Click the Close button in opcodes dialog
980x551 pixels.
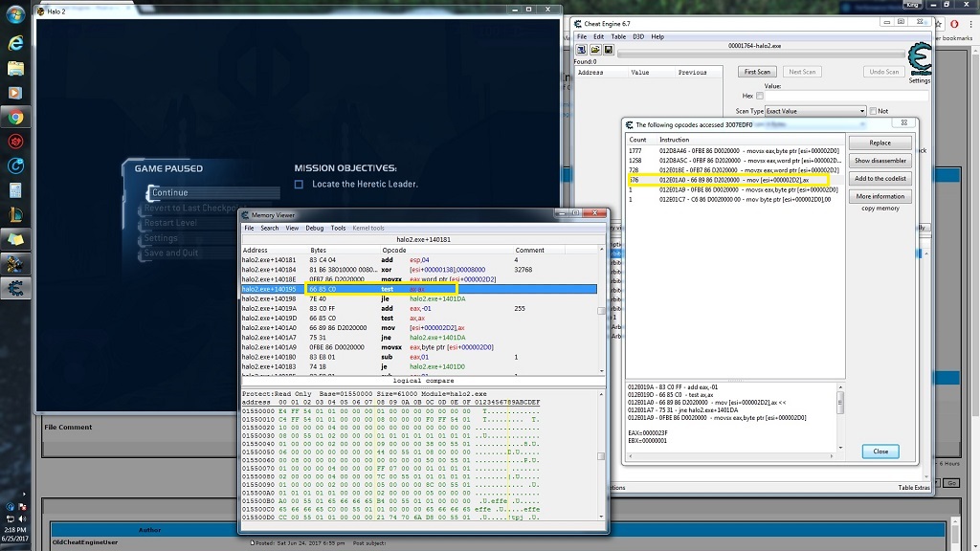click(880, 452)
